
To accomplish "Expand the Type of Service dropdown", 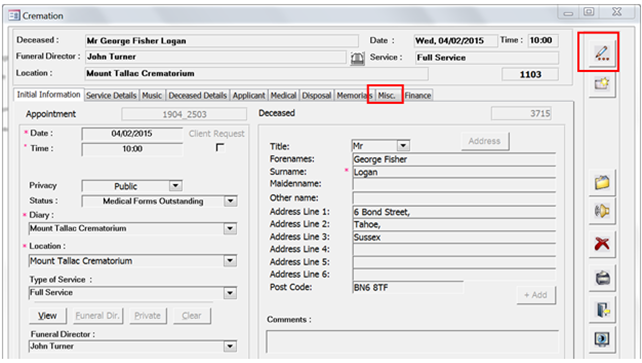I will click(x=230, y=293).
